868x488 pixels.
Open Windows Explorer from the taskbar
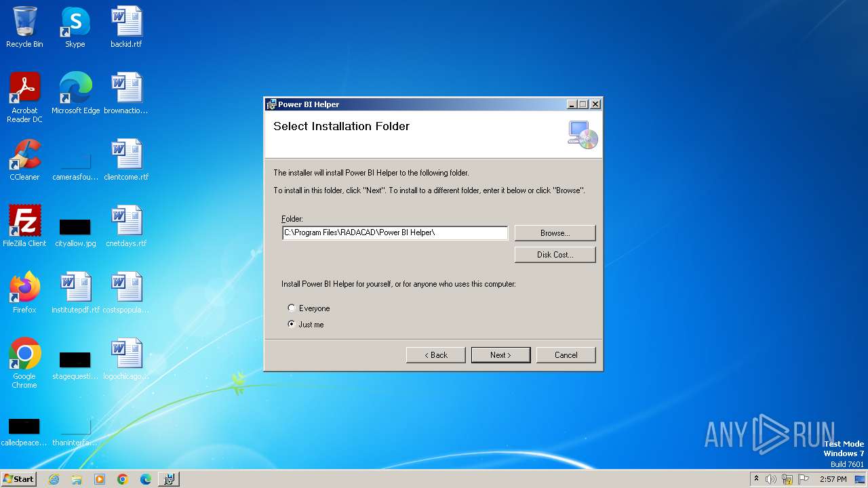77,479
